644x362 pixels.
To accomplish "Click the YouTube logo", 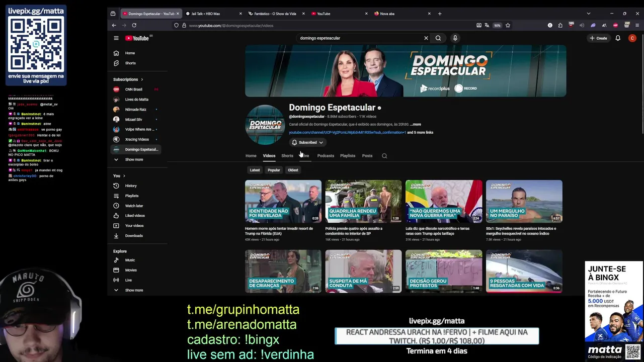I will [137, 38].
